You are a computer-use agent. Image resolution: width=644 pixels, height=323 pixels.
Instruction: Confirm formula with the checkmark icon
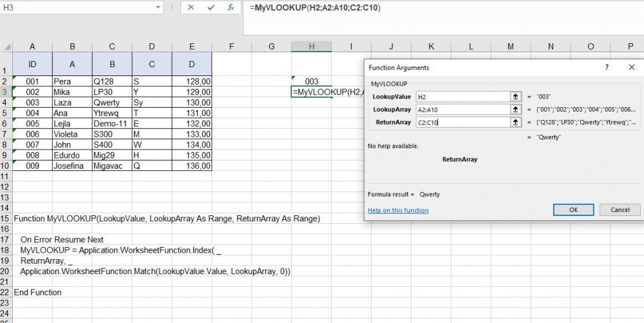pyautogui.click(x=211, y=7)
